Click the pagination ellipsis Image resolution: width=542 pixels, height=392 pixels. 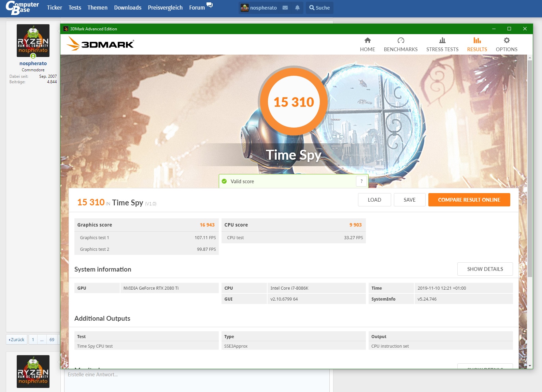[x=42, y=339]
